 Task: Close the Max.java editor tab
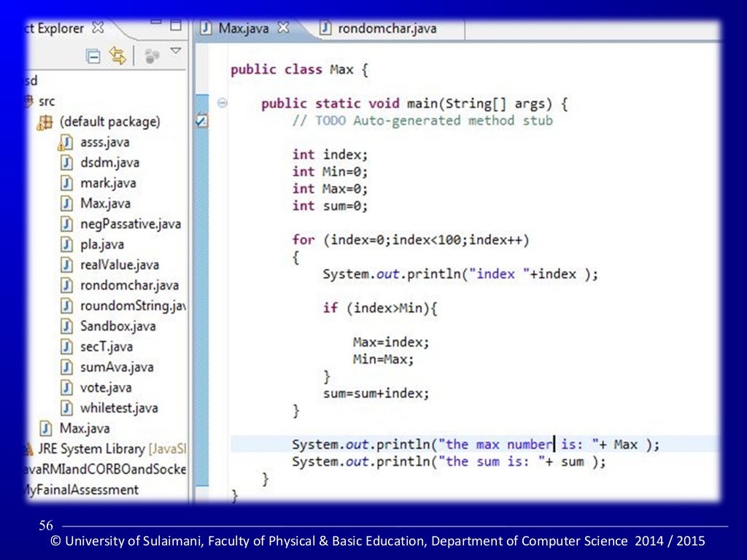(283, 28)
